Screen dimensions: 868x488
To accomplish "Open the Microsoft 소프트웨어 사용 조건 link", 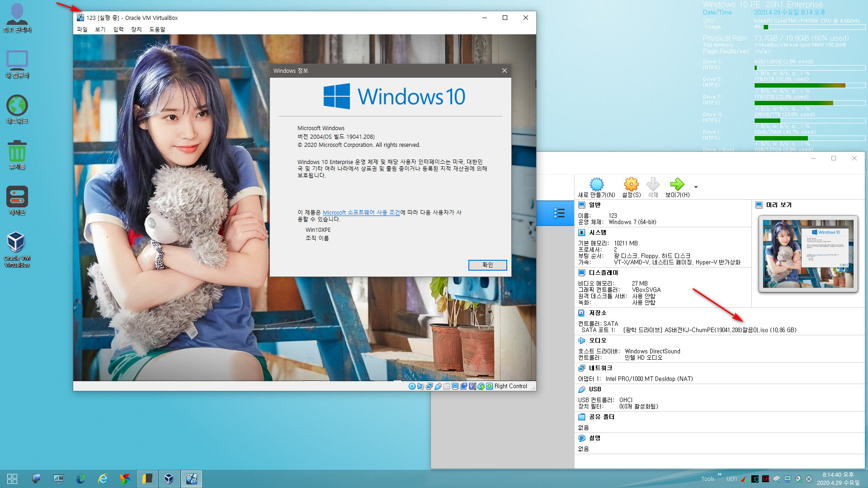I will click(x=361, y=212).
